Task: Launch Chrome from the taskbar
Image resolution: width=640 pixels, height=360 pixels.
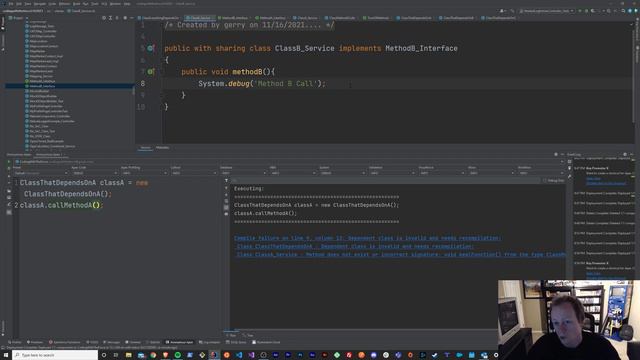Action: click(x=153, y=355)
